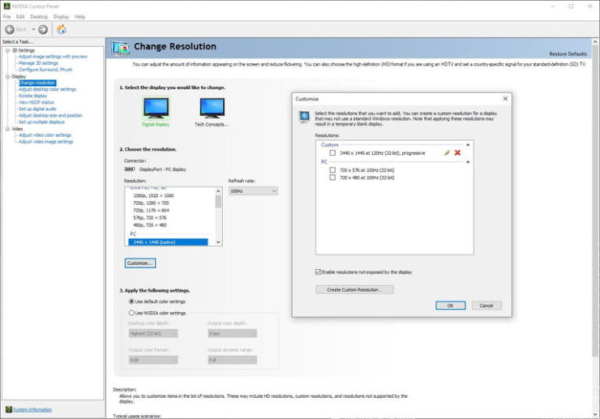Collapse the 3D Settings tree node

pos(8,51)
